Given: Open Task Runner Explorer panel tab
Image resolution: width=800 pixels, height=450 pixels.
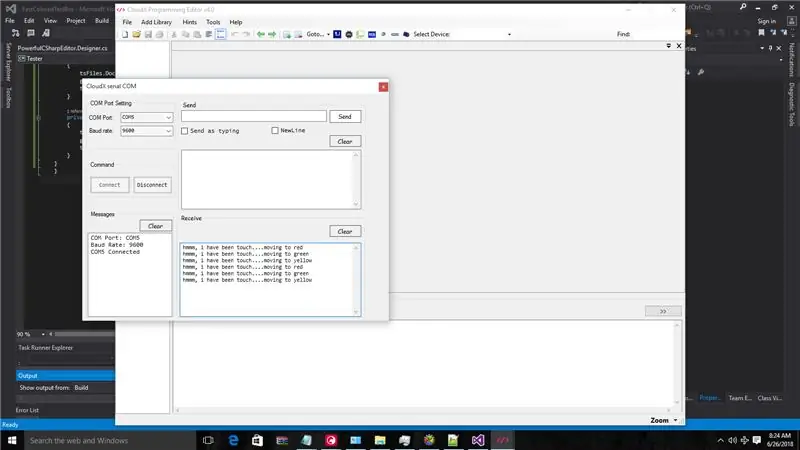Looking at the screenshot, I should tap(45, 348).
